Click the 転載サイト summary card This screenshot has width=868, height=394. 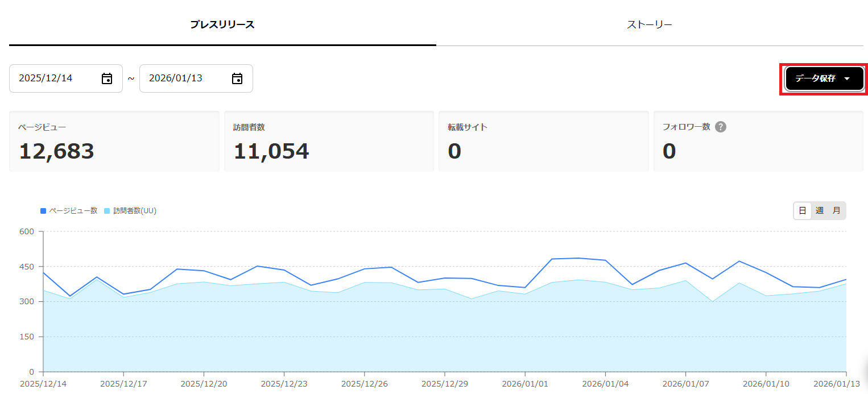543,142
